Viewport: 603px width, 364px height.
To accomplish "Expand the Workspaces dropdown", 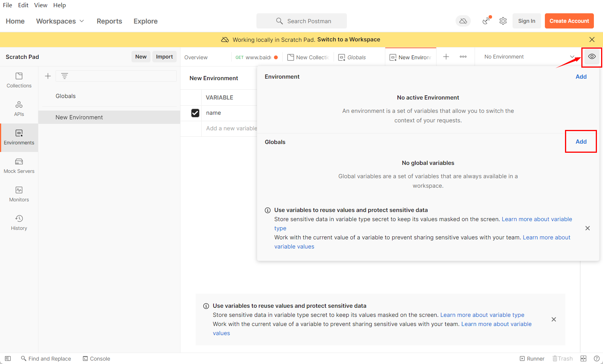I will pyautogui.click(x=60, y=21).
